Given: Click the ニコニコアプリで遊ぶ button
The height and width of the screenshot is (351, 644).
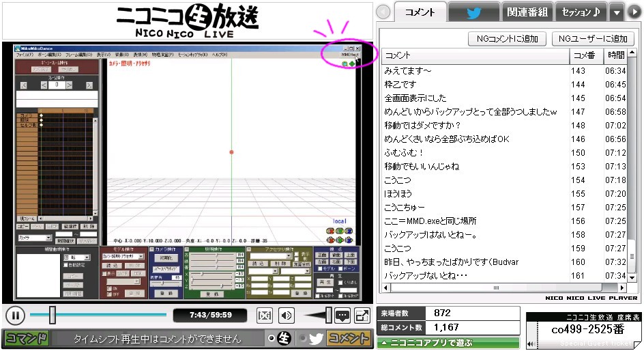Looking at the screenshot, I should pos(448,342).
